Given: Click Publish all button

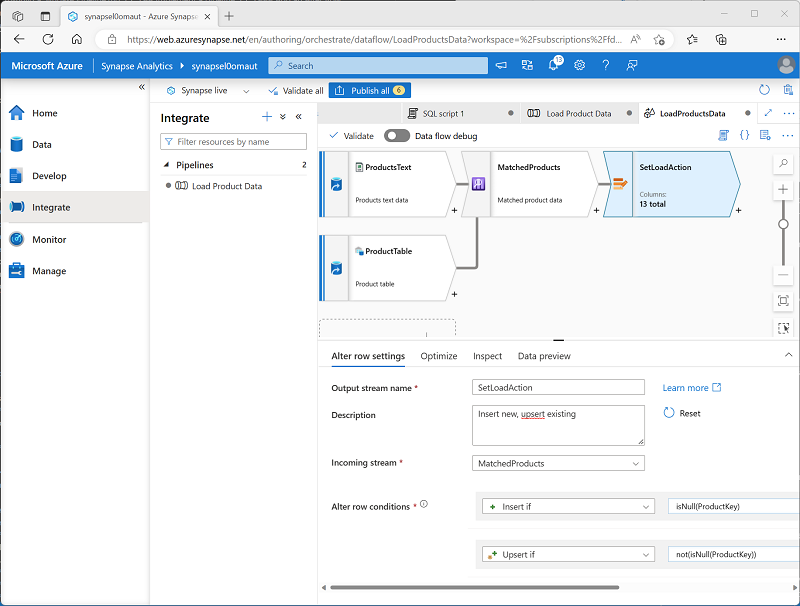Looking at the screenshot, I should click(x=370, y=90).
